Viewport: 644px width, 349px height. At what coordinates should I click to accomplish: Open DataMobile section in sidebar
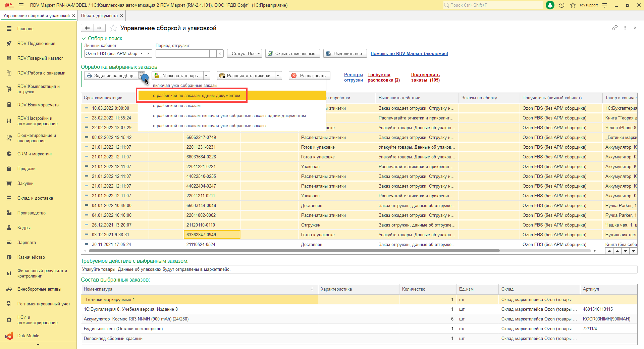[28, 336]
